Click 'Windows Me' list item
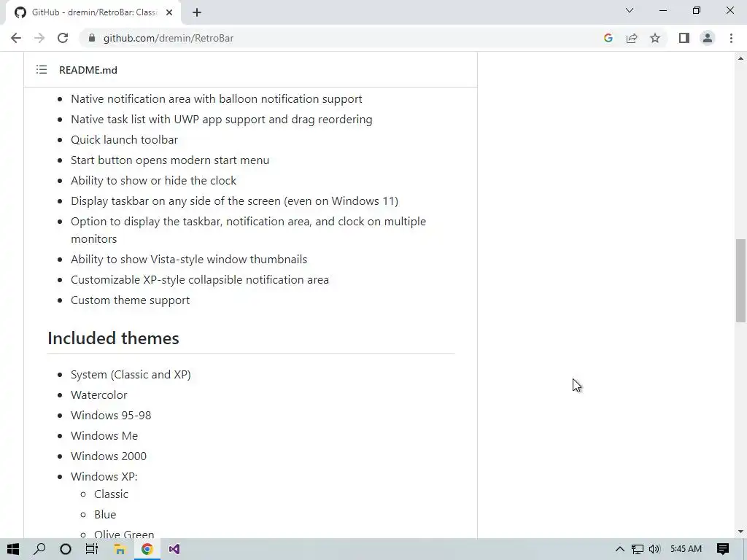747x560 pixels. click(x=104, y=436)
